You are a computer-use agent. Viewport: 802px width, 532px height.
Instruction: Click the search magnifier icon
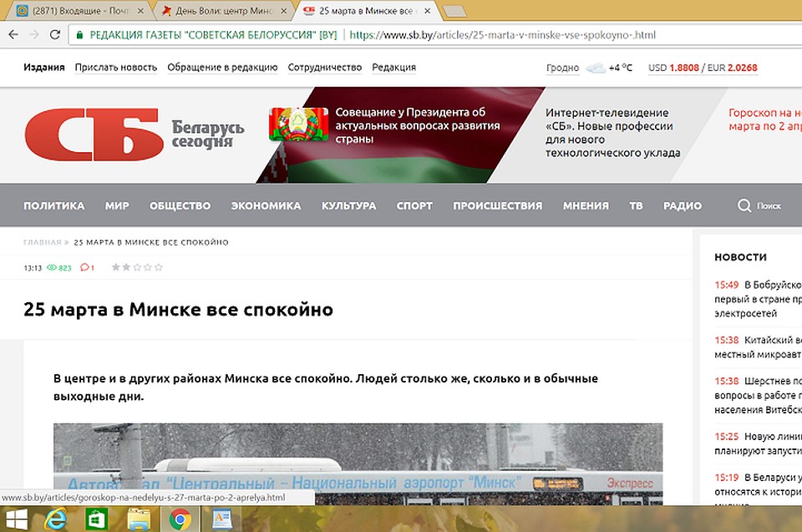click(744, 205)
